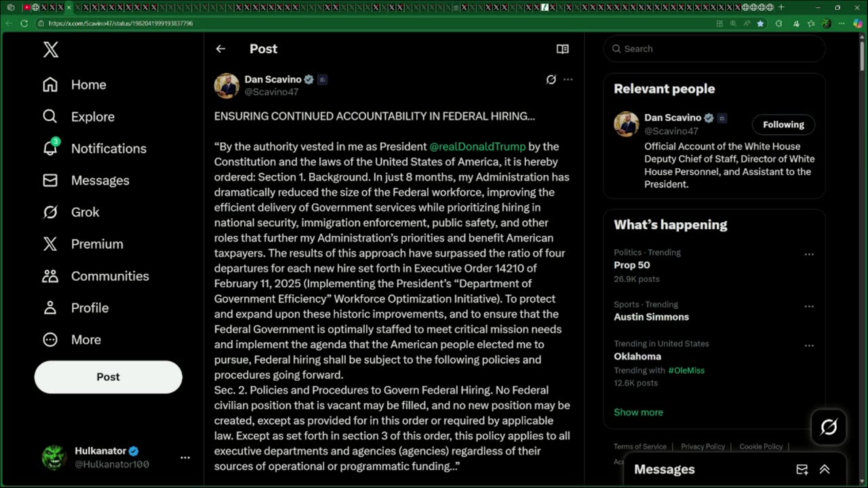Open the tab actions menu
868x488 pixels.
10,7
